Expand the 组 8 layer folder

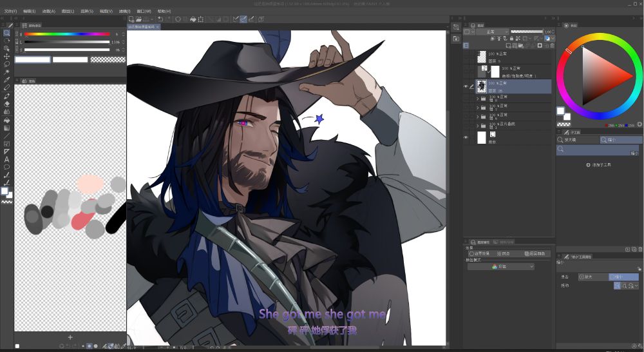pyautogui.click(x=478, y=99)
